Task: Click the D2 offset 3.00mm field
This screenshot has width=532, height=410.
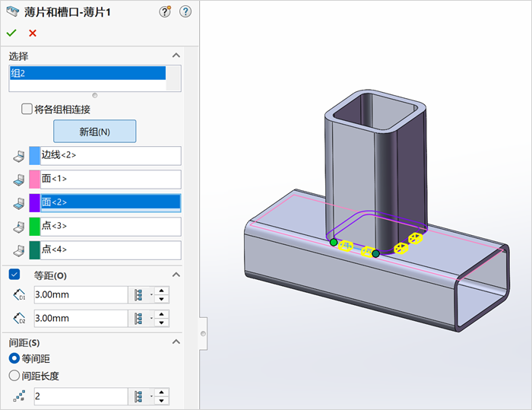Action: pyautogui.click(x=81, y=318)
